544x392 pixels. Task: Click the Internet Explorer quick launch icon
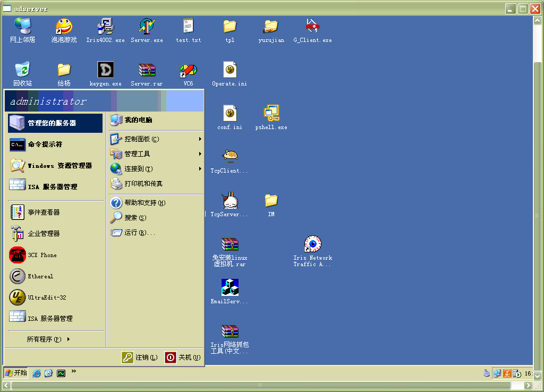[x=37, y=373]
